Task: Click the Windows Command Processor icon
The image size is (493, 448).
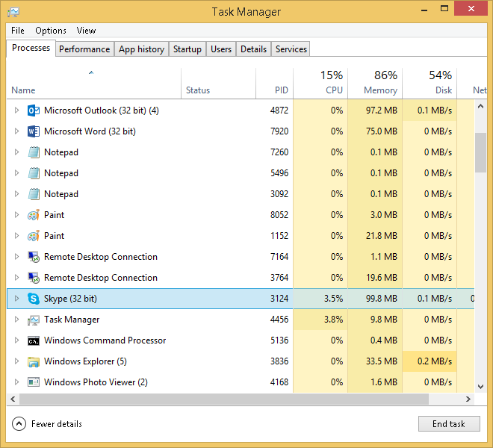Action: pos(34,340)
